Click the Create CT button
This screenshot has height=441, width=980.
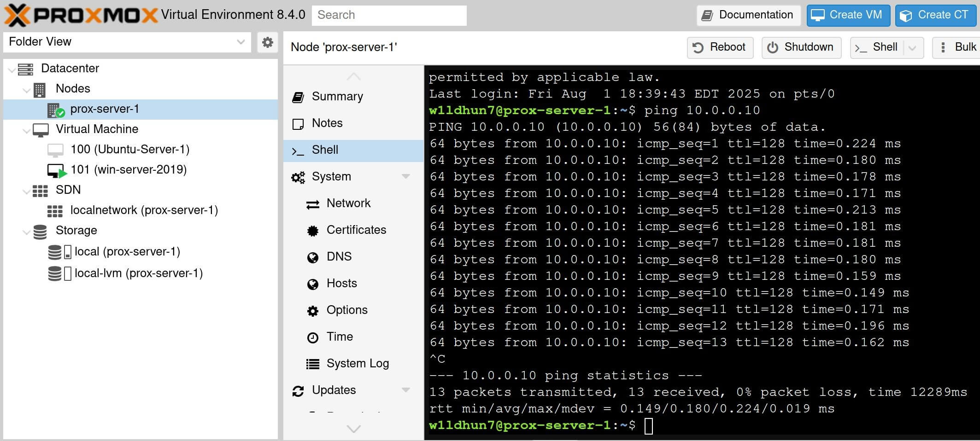[935, 15]
